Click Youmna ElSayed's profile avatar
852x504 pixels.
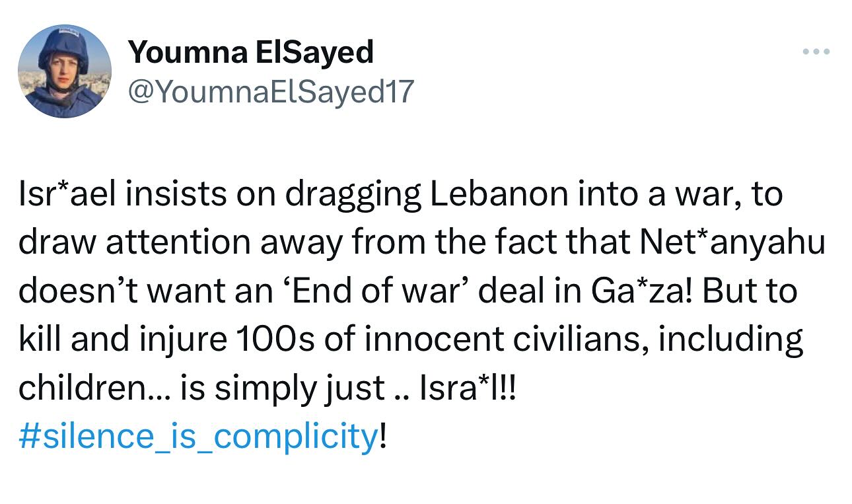click(64, 71)
